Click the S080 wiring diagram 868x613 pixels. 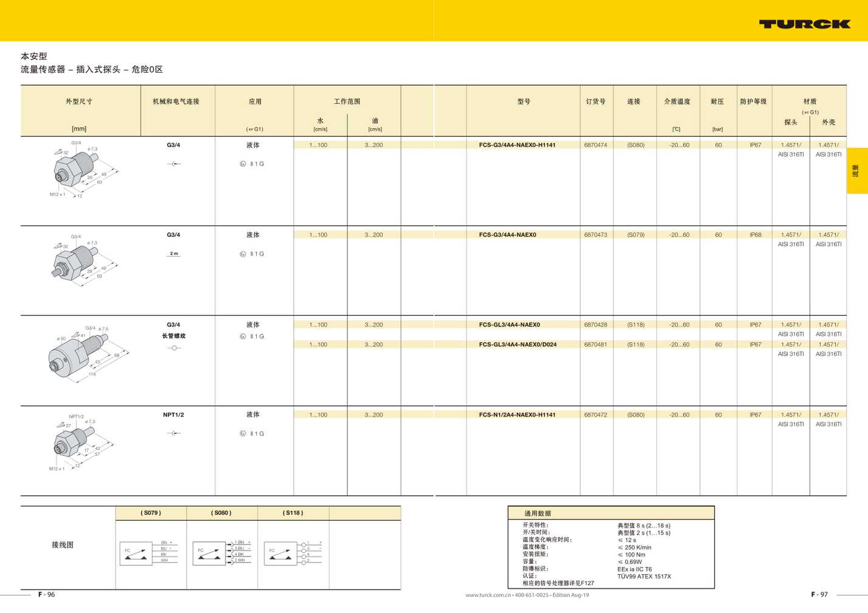coord(221,552)
